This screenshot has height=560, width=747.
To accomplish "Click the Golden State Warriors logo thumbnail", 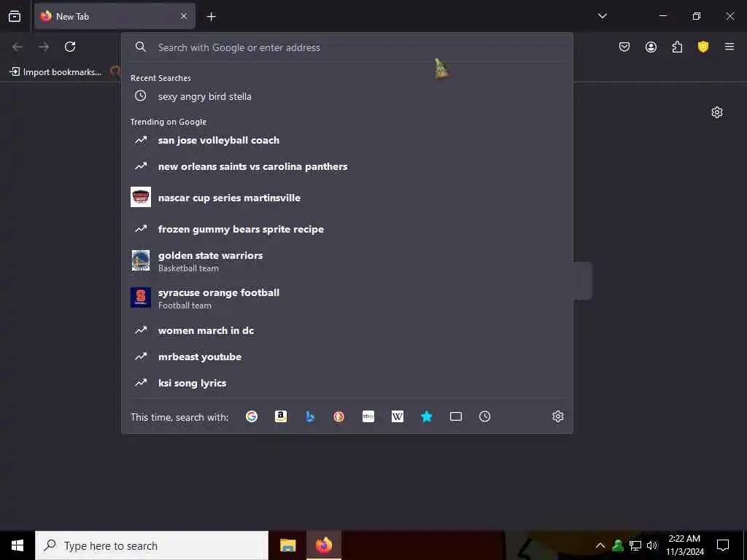I will pyautogui.click(x=141, y=260).
